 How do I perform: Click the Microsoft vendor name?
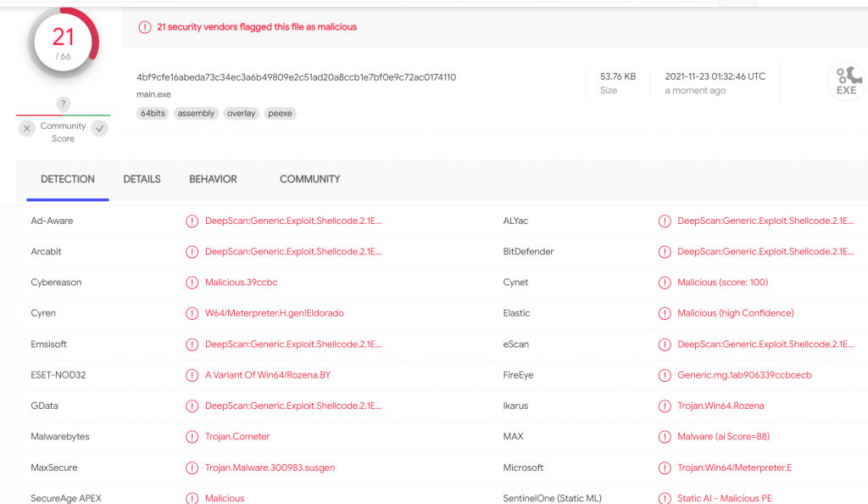coord(523,468)
